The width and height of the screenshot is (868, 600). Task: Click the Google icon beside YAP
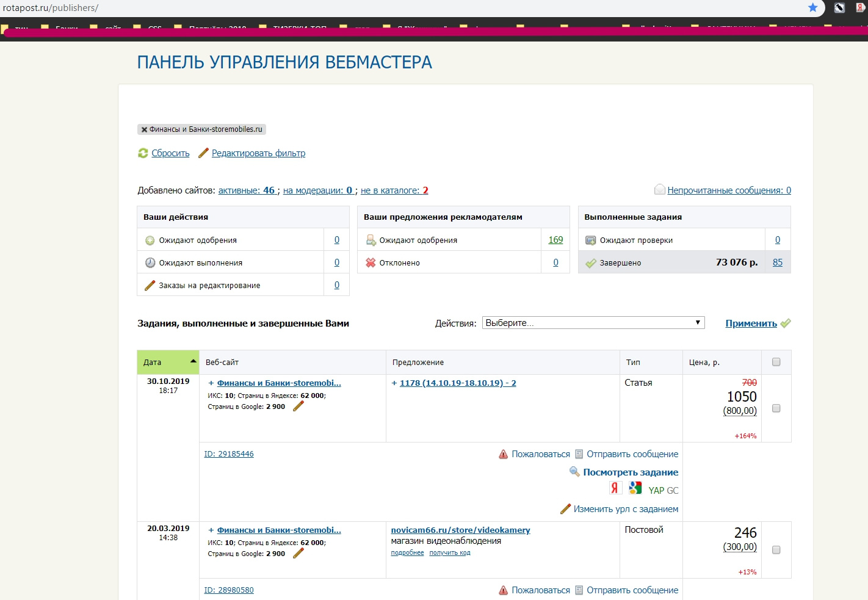[x=635, y=488]
